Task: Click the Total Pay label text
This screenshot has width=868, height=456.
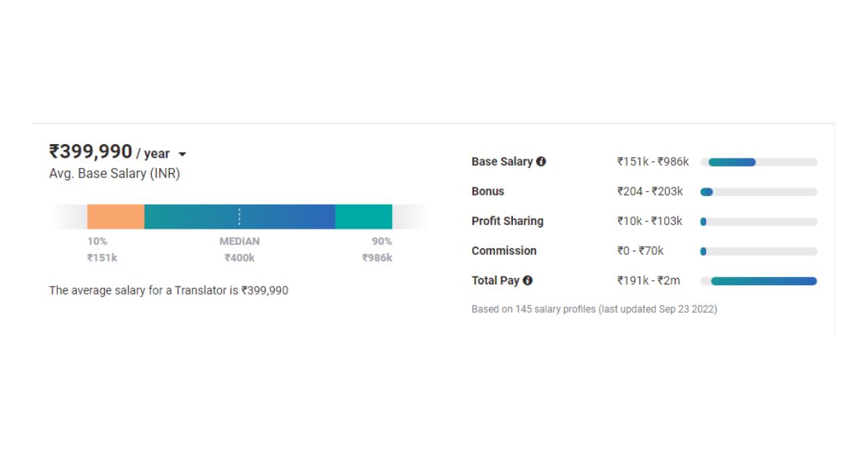Action: pos(495,281)
